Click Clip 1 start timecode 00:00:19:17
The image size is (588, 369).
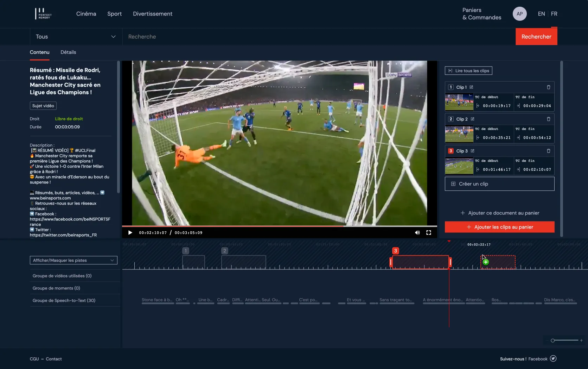497,106
